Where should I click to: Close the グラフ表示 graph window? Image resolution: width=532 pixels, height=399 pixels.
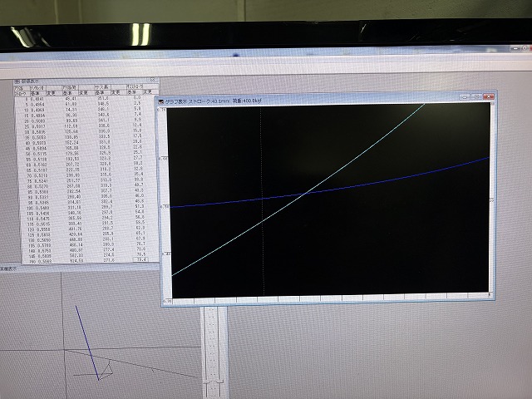(x=489, y=97)
